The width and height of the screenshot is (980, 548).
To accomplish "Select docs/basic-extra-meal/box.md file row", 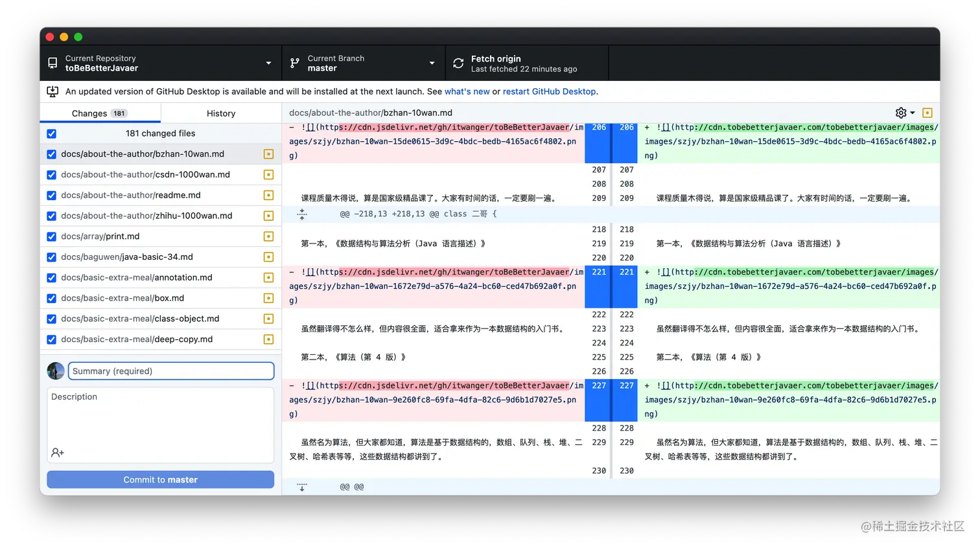I will click(x=161, y=298).
